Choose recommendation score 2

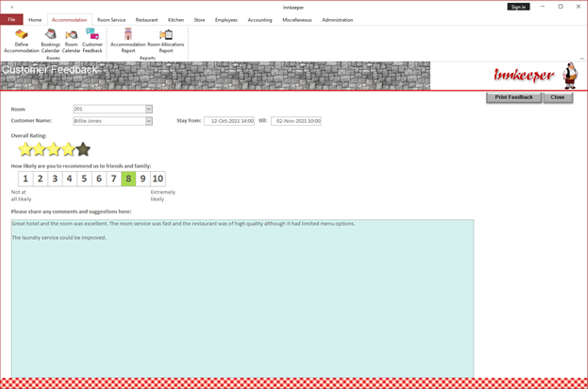click(x=40, y=178)
